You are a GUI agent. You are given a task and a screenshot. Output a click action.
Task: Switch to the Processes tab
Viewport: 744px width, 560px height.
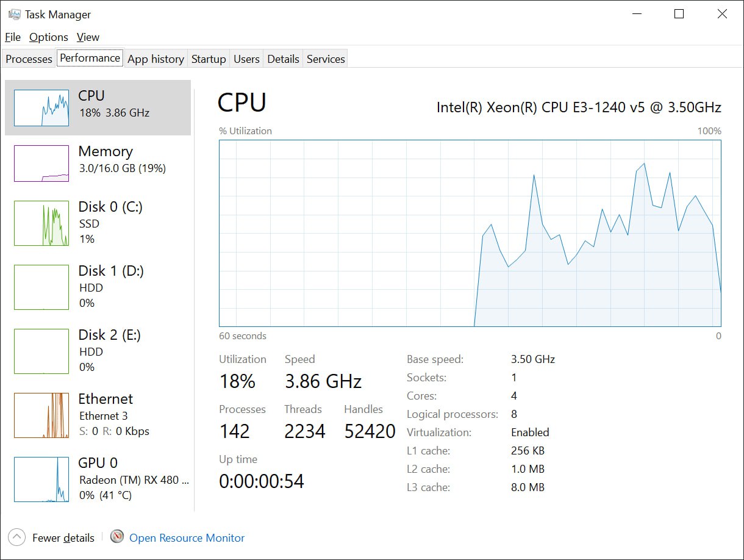[x=29, y=59]
